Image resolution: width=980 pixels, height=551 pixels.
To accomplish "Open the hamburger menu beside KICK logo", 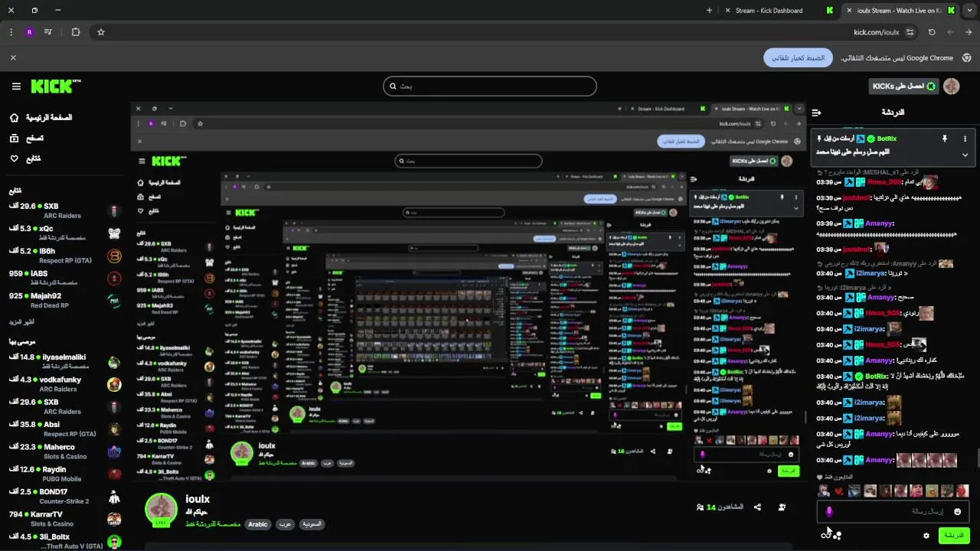I will click(16, 86).
